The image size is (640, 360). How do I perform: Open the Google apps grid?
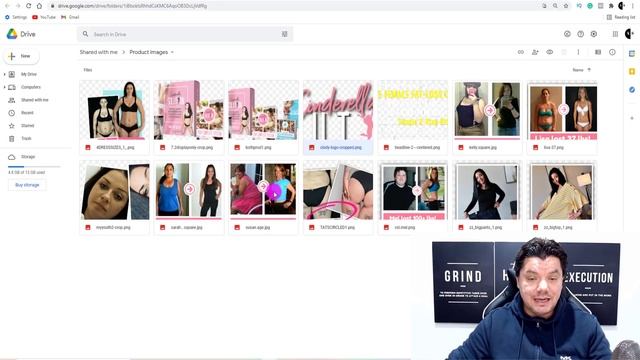click(615, 34)
